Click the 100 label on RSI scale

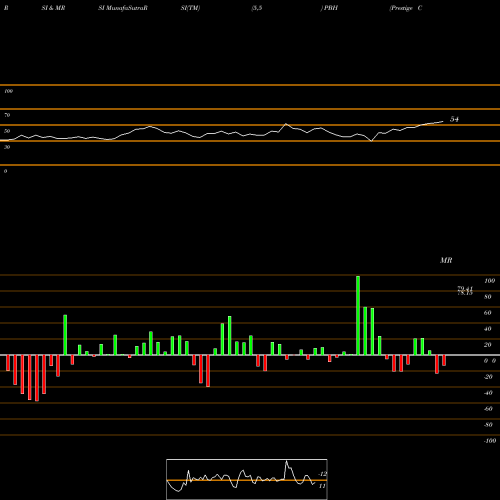(x=8, y=91)
